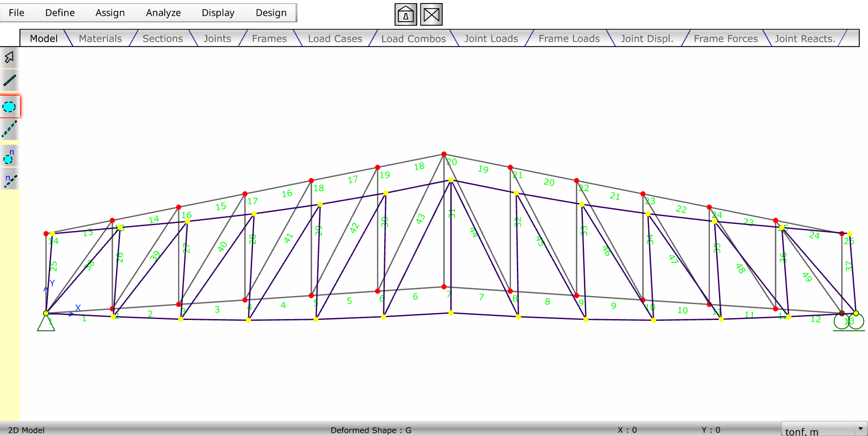Switch to the Frame Forces tab
The width and height of the screenshot is (868, 436).
coord(725,39)
